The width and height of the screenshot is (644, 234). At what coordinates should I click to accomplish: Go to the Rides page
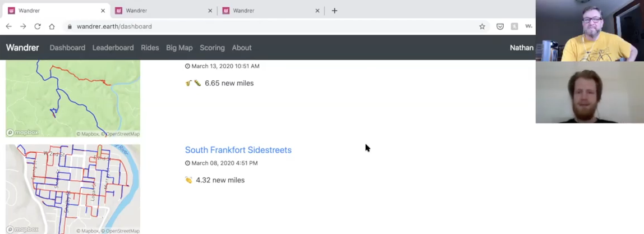click(x=150, y=48)
